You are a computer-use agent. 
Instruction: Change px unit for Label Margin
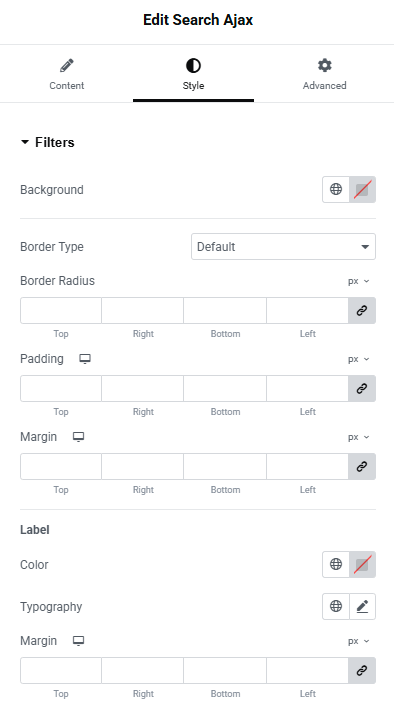pos(358,641)
